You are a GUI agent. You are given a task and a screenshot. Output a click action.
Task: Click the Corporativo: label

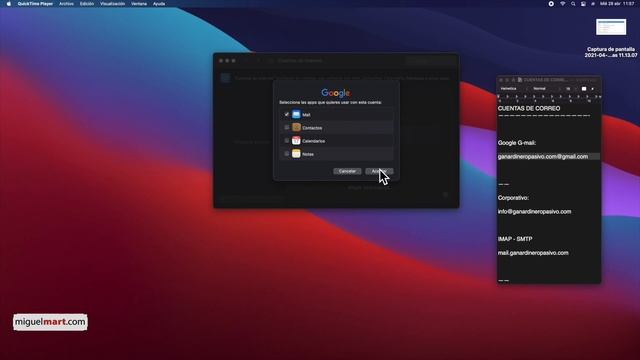513,198
